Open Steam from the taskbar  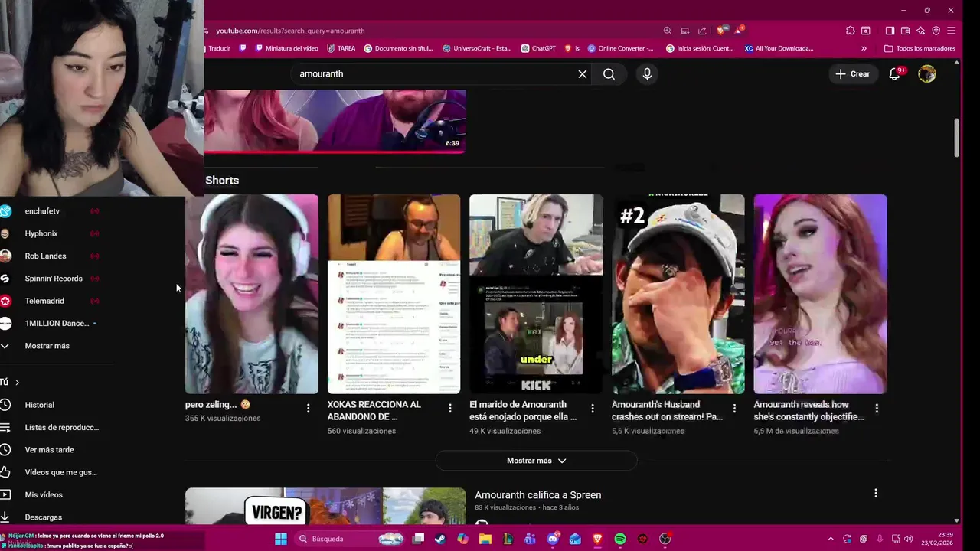[x=440, y=539]
